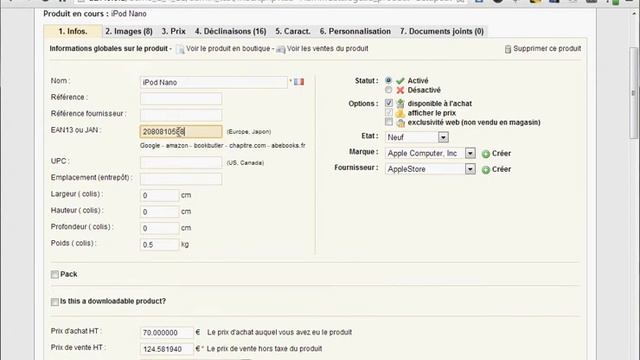Screen dimensions: 640x360
Task: Click the page vertical scrollbar thumb
Action: click(x=633, y=93)
